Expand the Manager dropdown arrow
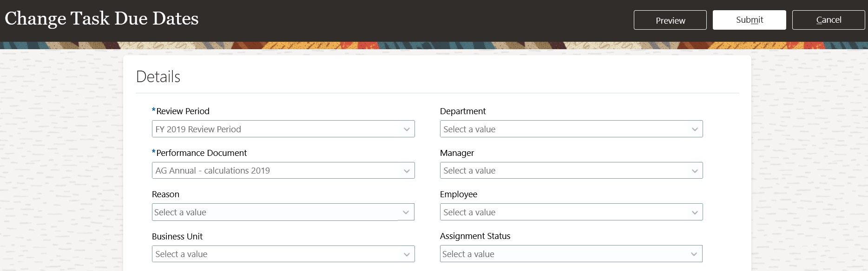 point(695,171)
